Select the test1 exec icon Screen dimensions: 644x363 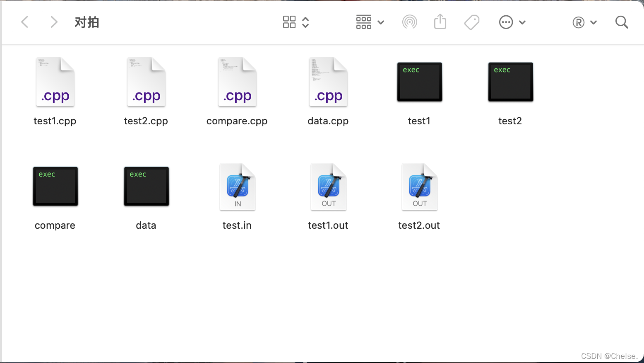[x=419, y=82]
